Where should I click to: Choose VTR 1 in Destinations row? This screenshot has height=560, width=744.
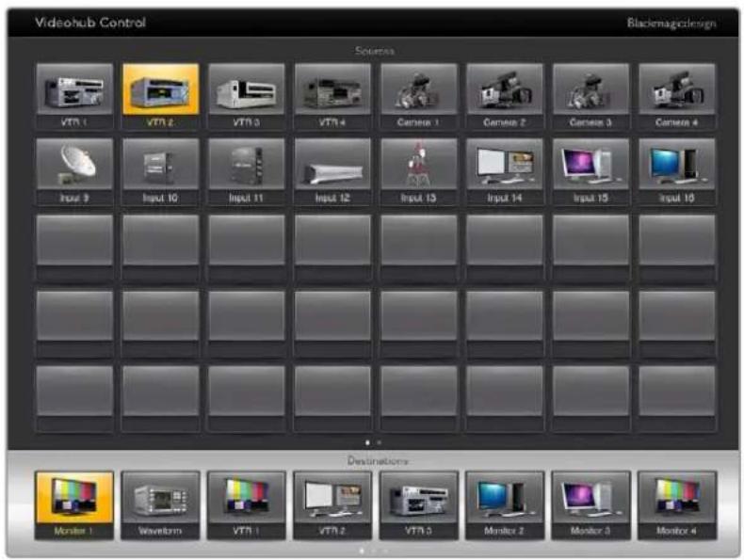pyautogui.click(x=247, y=505)
